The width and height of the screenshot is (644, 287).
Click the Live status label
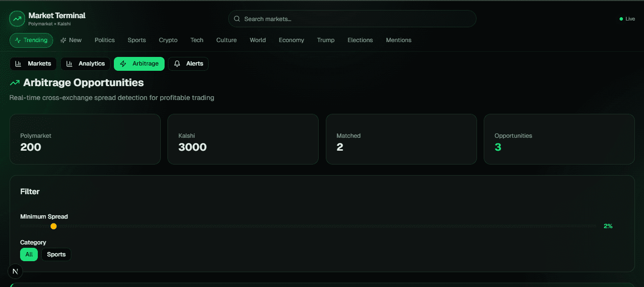pyautogui.click(x=630, y=19)
